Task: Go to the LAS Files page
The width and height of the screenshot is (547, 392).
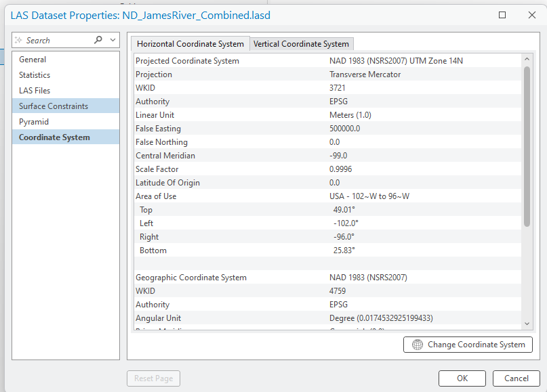Action: 35,91
